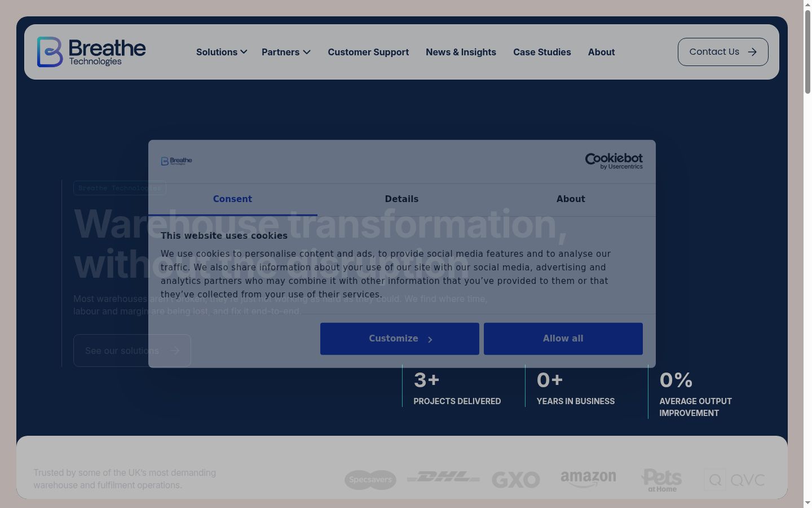The width and height of the screenshot is (812, 508).
Task: Click the Customize cookies button
Action: (400, 339)
